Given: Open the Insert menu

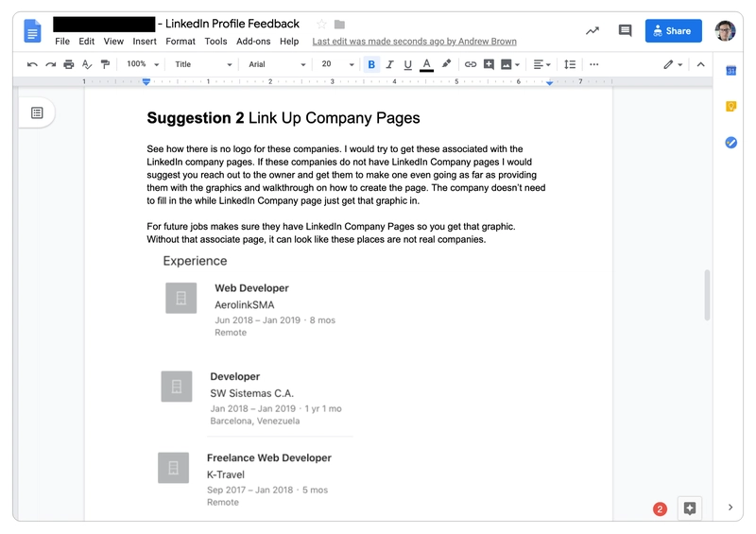Looking at the screenshot, I should tap(145, 42).
